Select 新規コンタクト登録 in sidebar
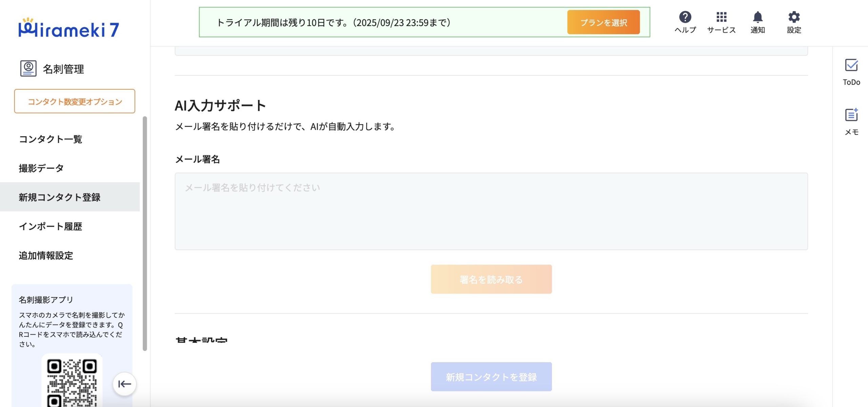This screenshot has height=407, width=868. click(x=60, y=197)
